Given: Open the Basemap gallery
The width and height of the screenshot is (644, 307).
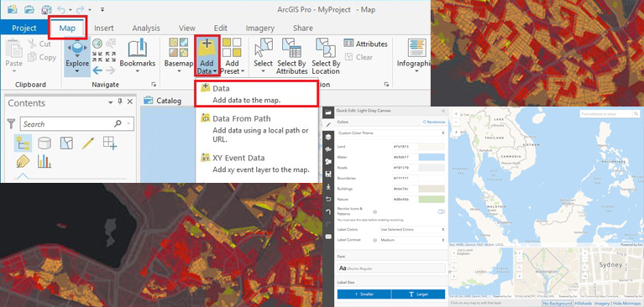Looking at the screenshot, I should [x=179, y=55].
